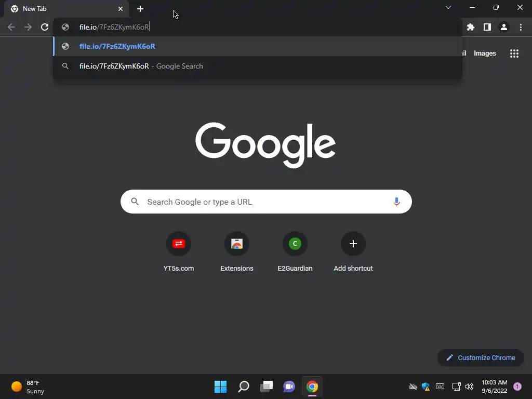Viewport: 532px width, 399px height.
Task: Start voice search with the microphone icon
Action: coord(396,202)
